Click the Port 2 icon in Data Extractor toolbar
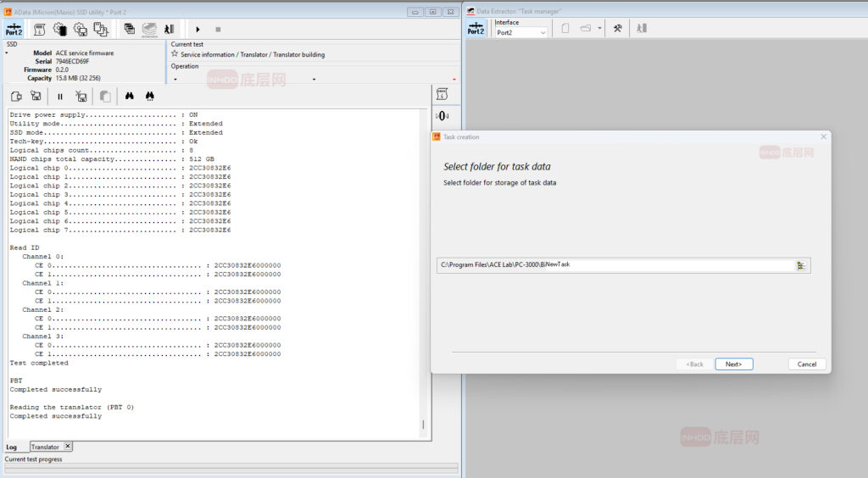Viewport: 868px width, 478px height. 476,29
